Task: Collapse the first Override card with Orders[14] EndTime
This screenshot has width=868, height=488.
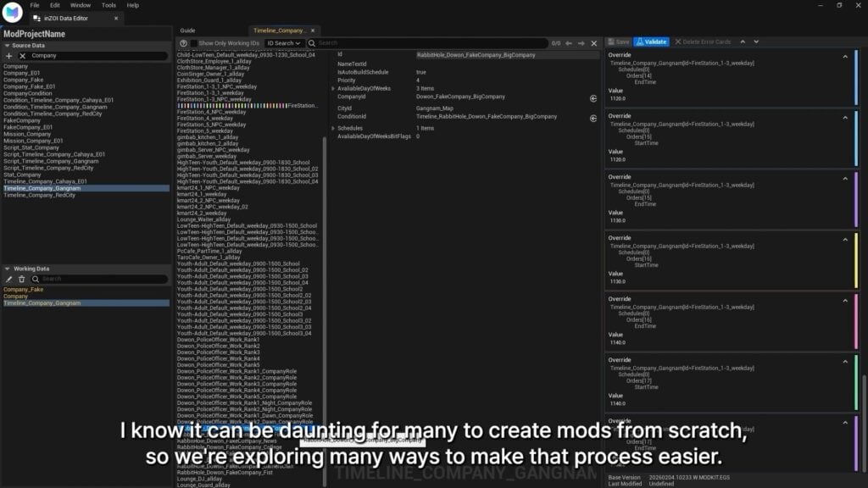Action: pos(844,57)
